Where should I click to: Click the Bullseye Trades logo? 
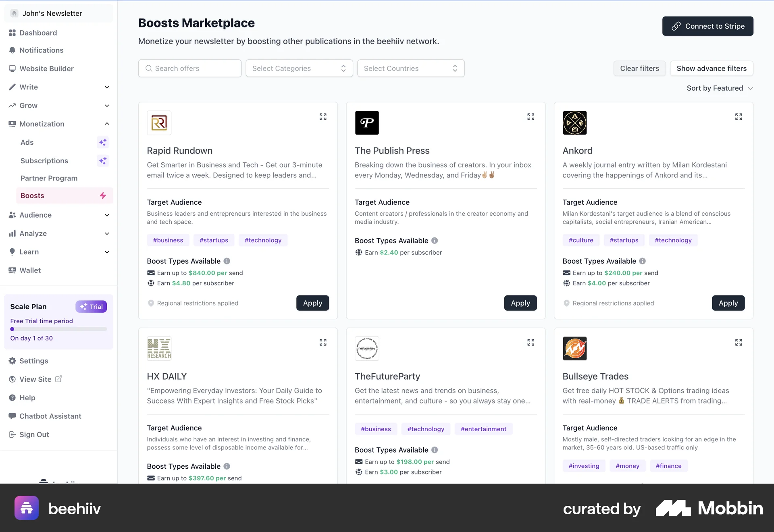click(575, 349)
